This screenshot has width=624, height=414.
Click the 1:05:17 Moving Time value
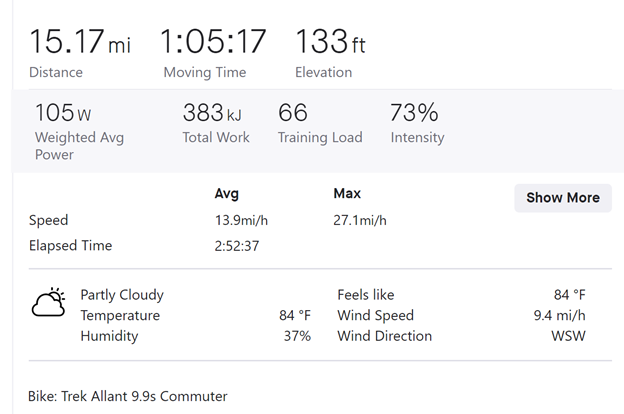(x=215, y=42)
